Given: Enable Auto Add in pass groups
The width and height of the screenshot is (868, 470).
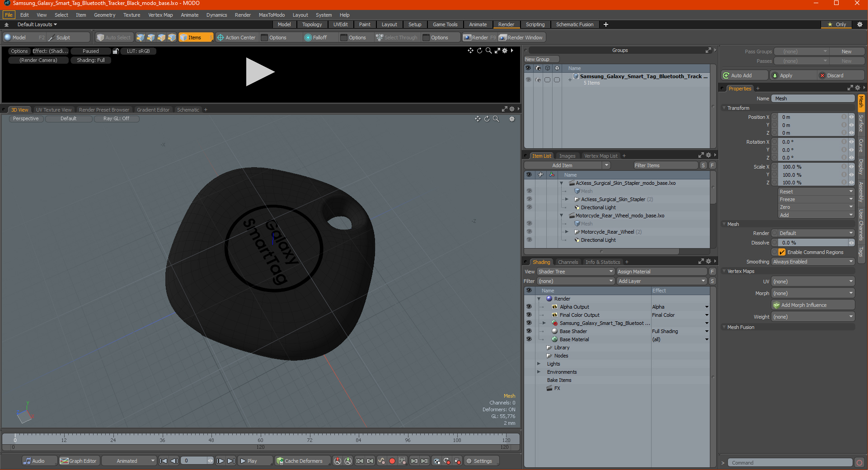Looking at the screenshot, I should [x=745, y=75].
